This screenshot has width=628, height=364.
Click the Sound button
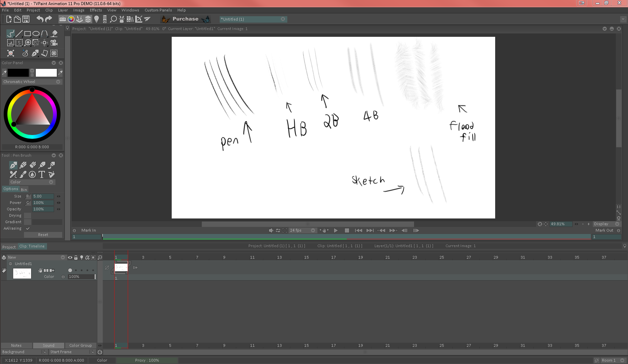48,345
